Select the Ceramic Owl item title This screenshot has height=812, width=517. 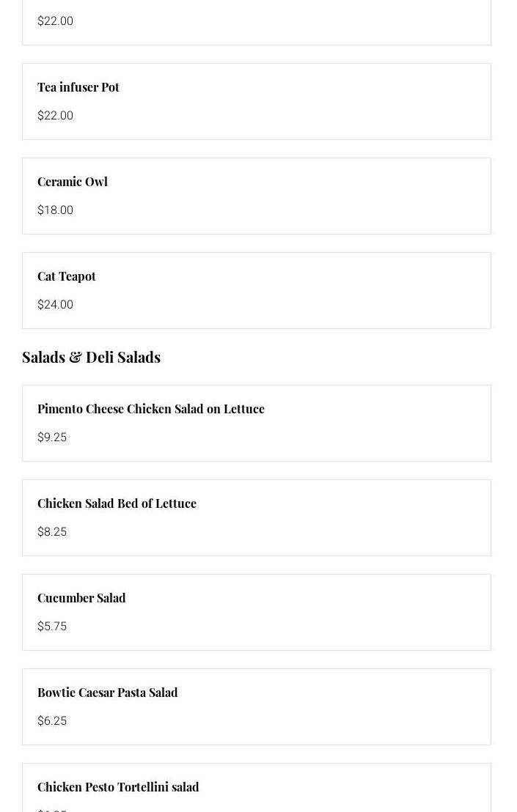[73, 182]
